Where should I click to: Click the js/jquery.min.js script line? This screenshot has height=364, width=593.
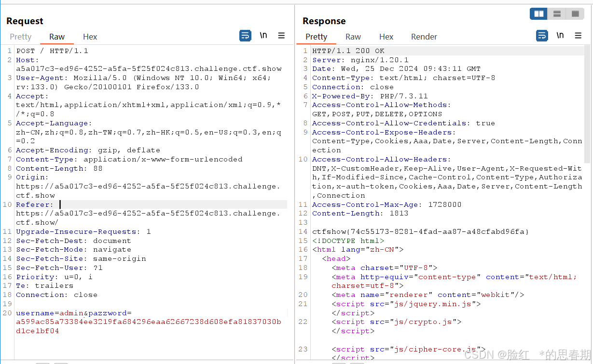coord(406,304)
